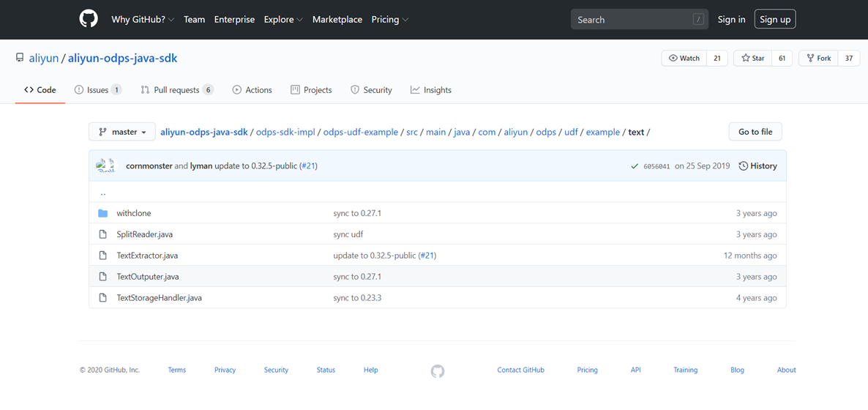Screen dimensions: 868x410
Task: Open the History link with clock icon
Action: (x=757, y=165)
